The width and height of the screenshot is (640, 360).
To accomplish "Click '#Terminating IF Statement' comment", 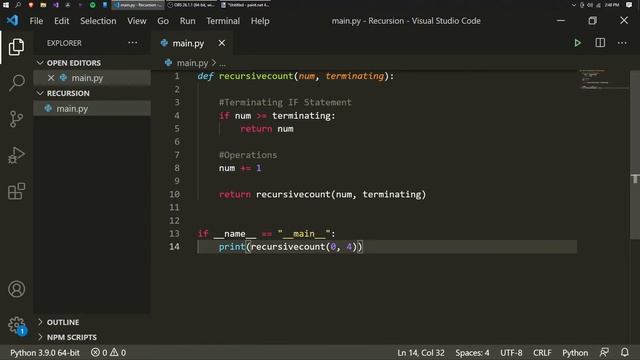I will [285, 102].
